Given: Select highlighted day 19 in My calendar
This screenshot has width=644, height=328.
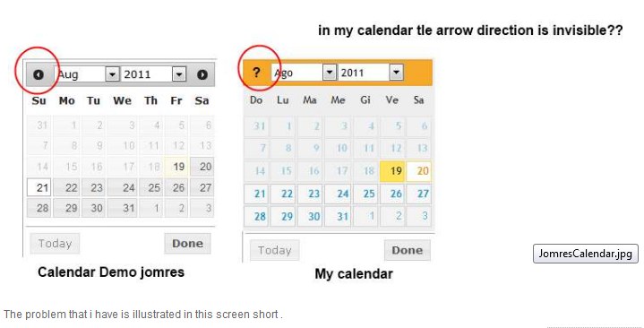Looking at the screenshot, I should click(x=393, y=170).
